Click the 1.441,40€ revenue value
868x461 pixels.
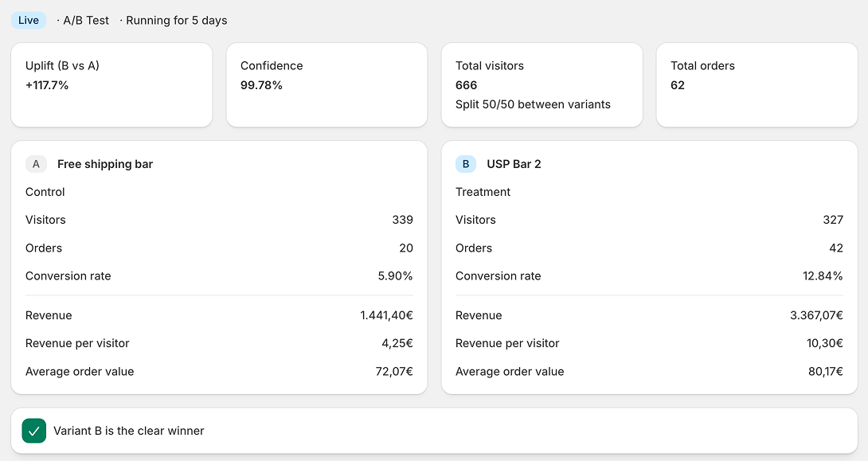pos(386,315)
